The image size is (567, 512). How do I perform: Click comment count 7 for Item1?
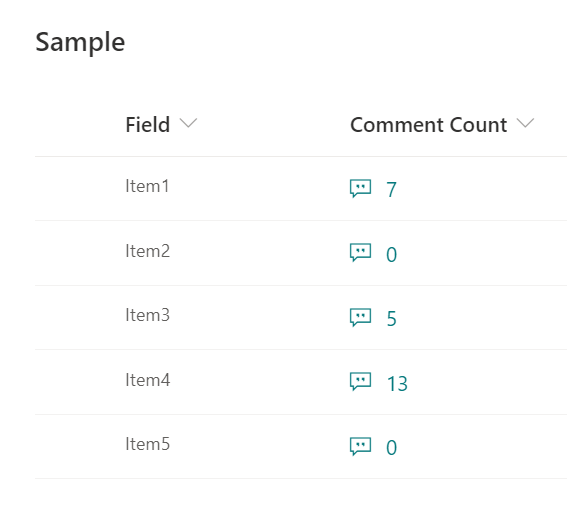(x=391, y=189)
